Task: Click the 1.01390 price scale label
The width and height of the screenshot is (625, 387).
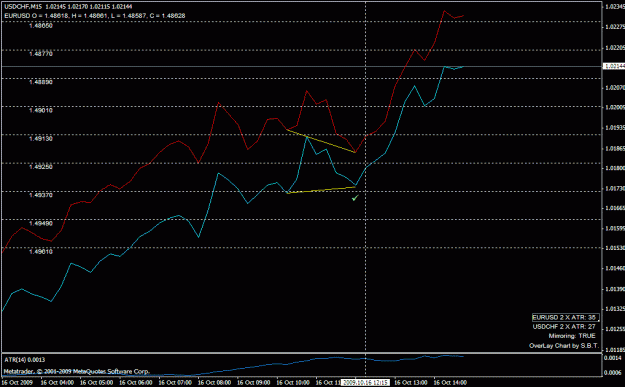Action: 615,289
